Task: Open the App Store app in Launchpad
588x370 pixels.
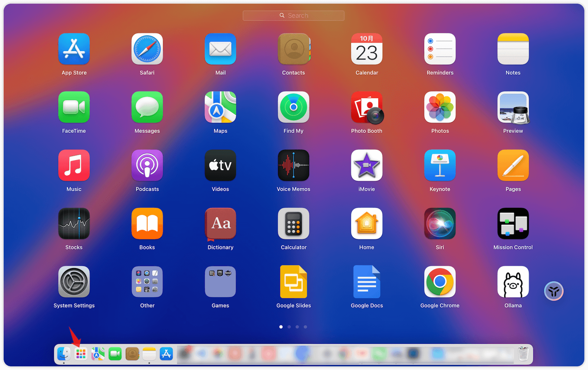Action: [74, 49]
